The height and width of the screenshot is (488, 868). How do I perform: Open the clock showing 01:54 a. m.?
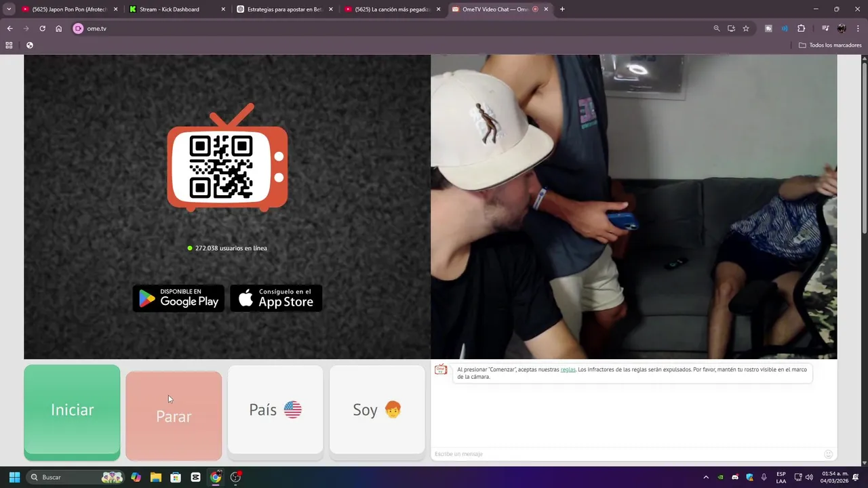coord(835,477)
